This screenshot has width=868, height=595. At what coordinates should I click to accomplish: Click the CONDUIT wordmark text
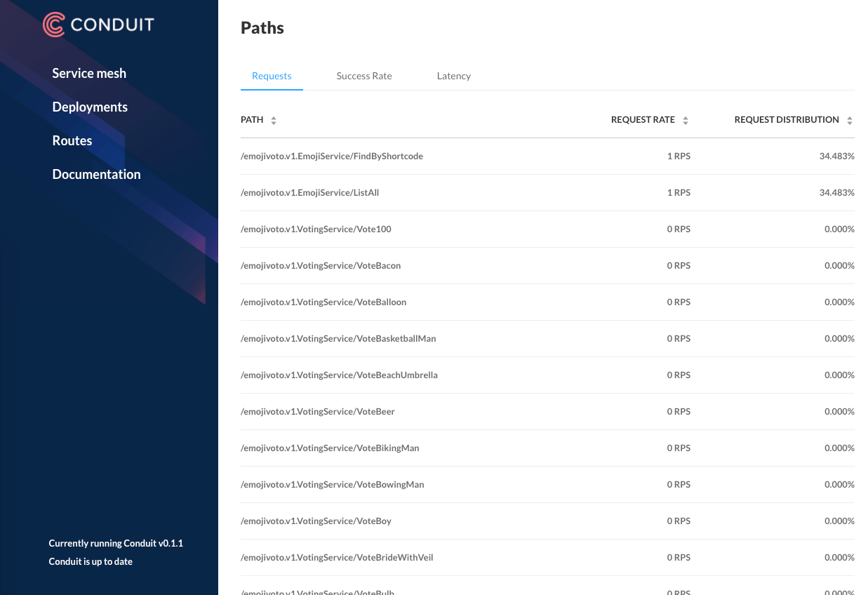coord(112,25)
